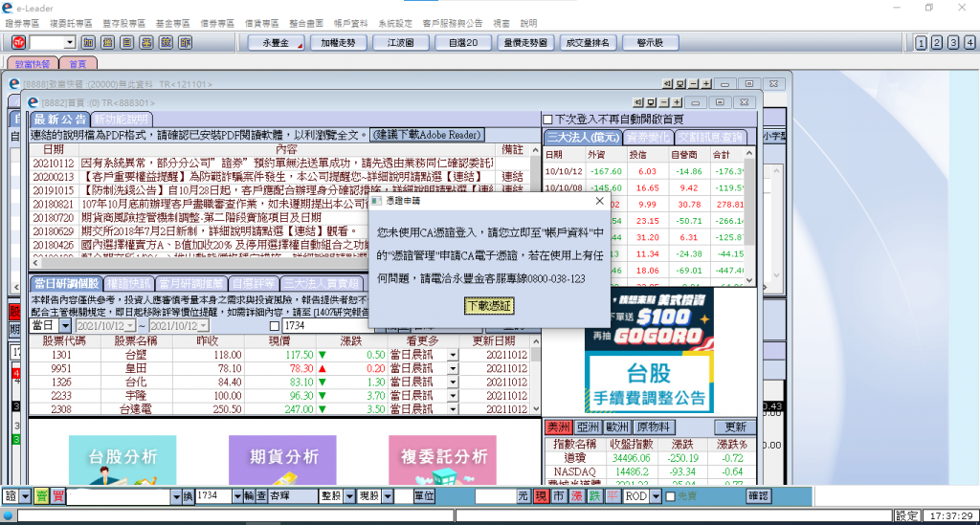Open the start date 2021/10/12 dropdown
The image size is (980, 525).
coord(130,326)
